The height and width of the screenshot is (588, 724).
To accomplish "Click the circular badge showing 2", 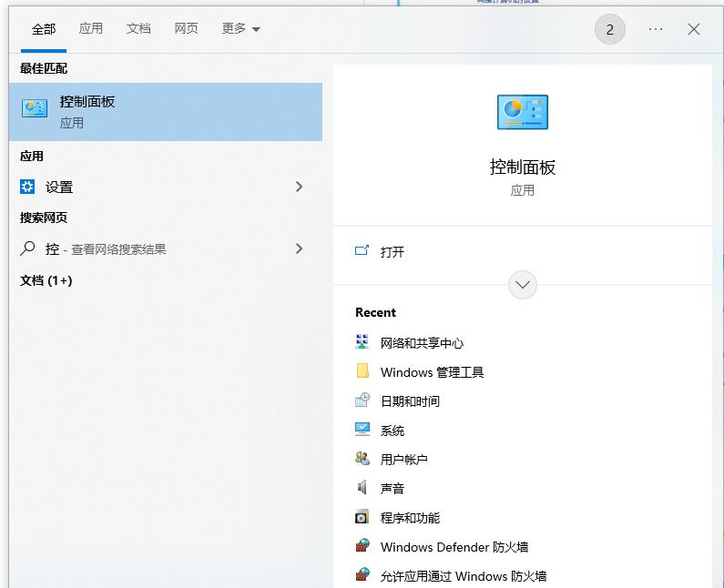I will pyautogui.click(x=610, y=29).
